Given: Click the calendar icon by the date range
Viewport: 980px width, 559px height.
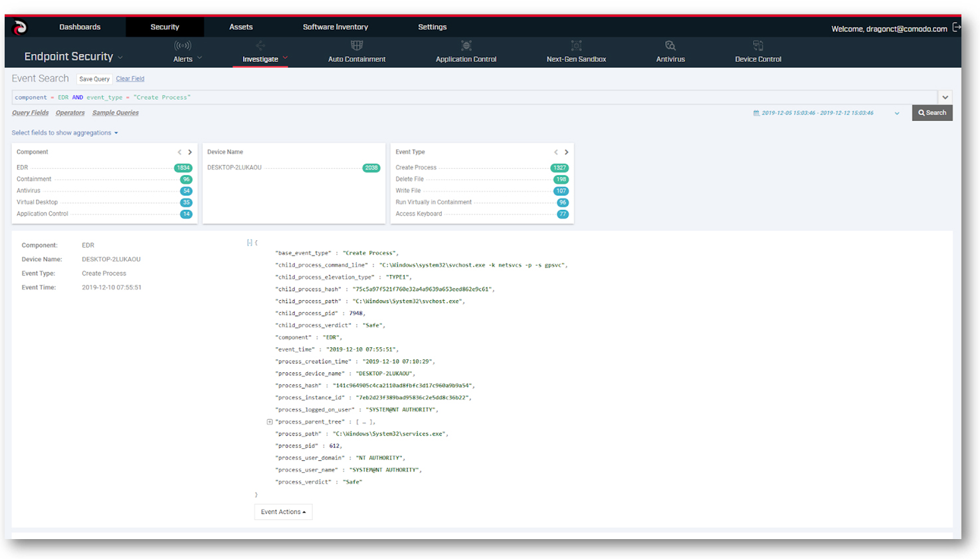Looking at the screenshot, I should [x=756, y=113].
